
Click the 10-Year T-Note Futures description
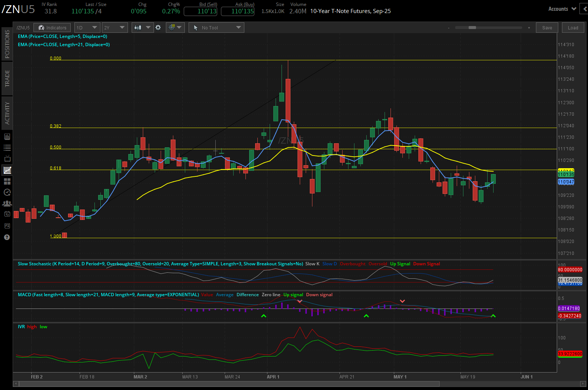coord(350,11)
